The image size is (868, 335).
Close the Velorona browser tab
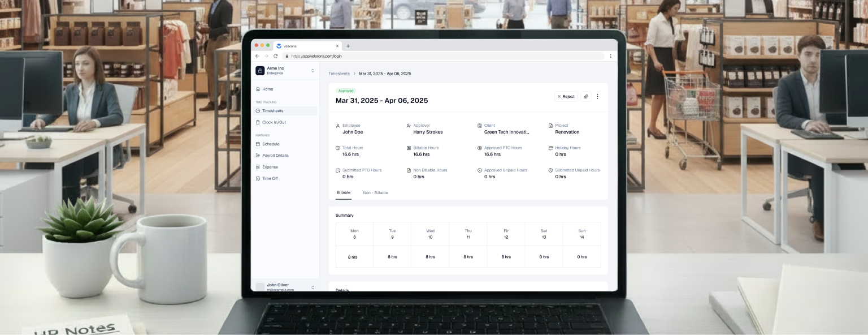tap(337, 46)
